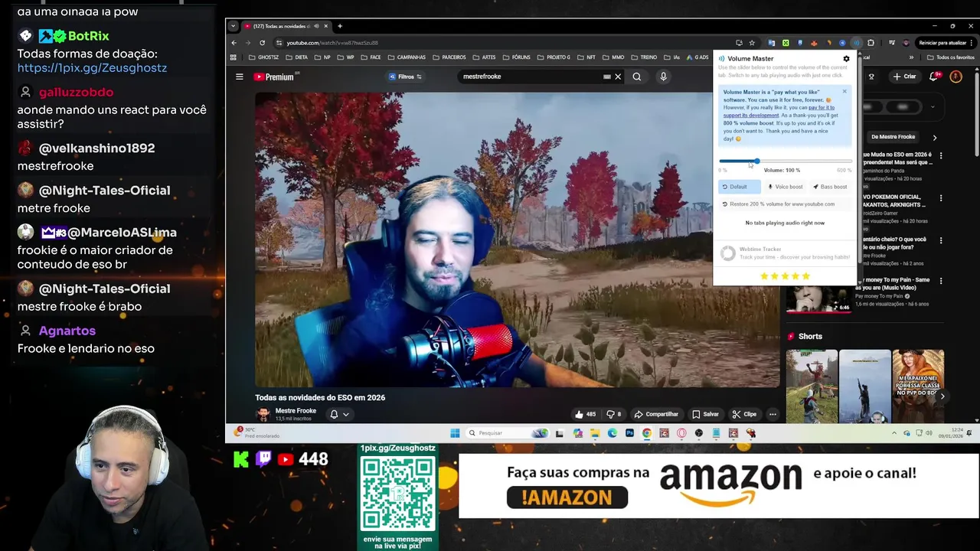The height and width of the screenshot is (551, 980).
Task: Reload the YouTube page
Action: [x=262, y=43]
